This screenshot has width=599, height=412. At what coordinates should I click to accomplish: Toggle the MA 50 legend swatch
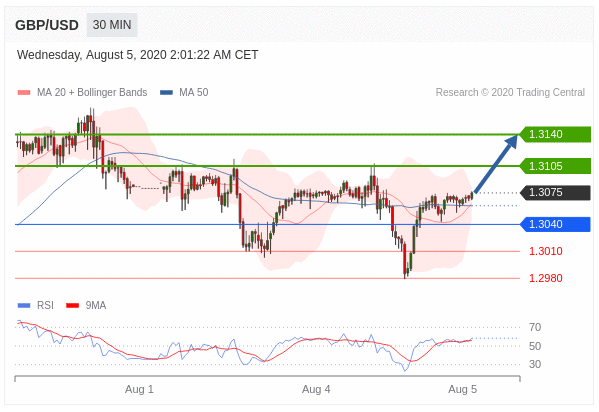pyautogui.click(x=166, y=92)
